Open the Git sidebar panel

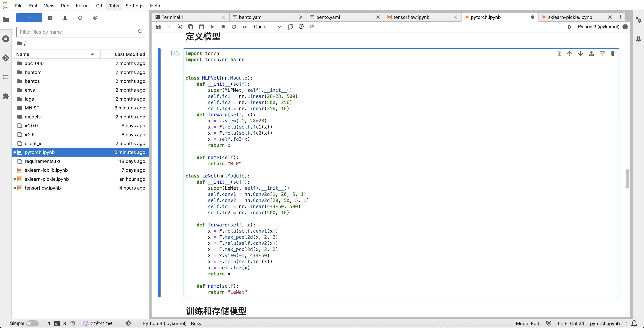click(x=6, y=58)
